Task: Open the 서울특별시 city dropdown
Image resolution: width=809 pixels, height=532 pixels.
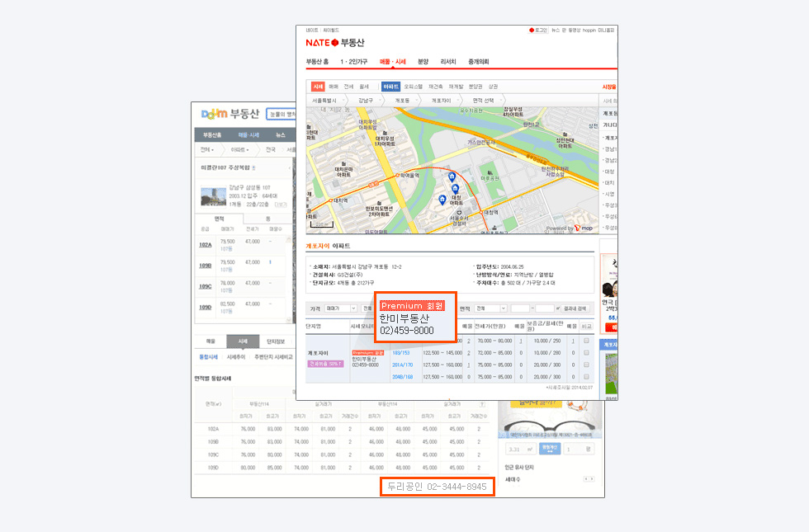Action: pos(327,101)
